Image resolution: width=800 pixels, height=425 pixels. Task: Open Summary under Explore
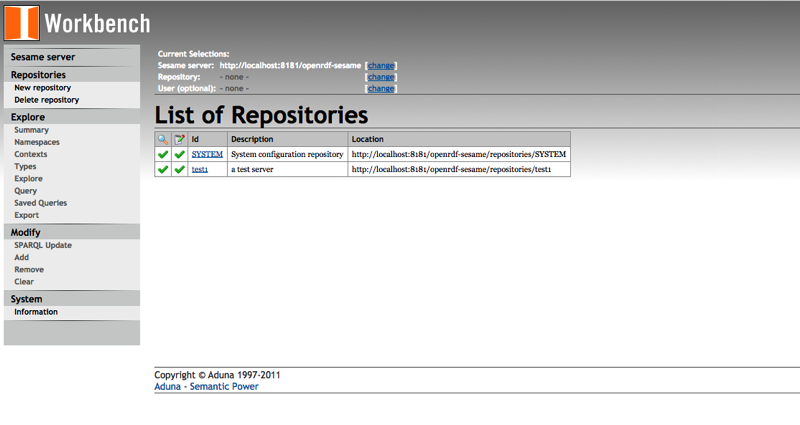pos(31,130)
